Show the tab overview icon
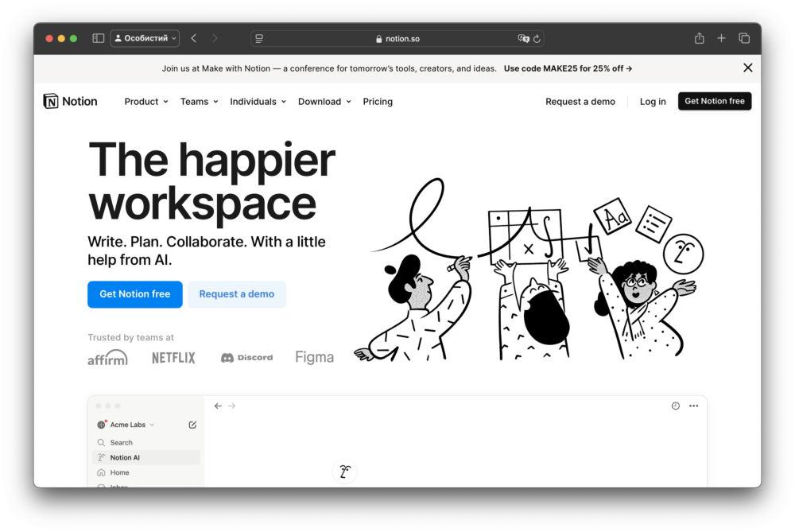The height and width of the screenshot is (532, 795). (x=744, y=38)
